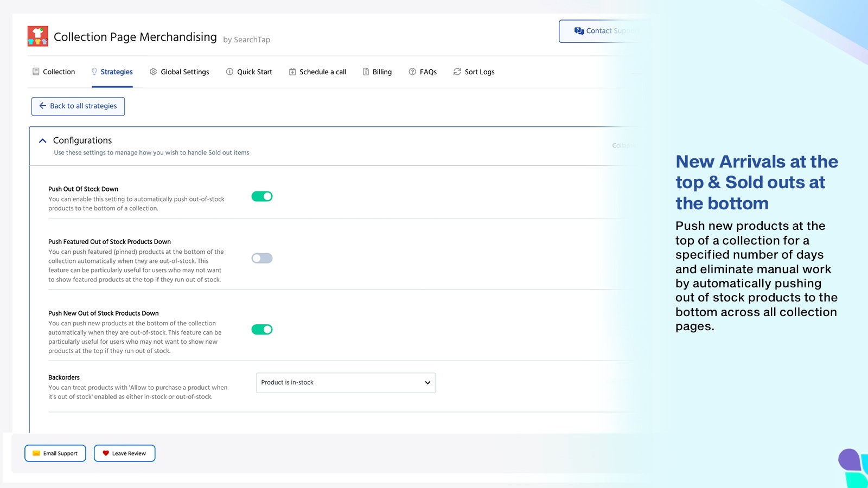The image size is (868, 488).
Task: Disable Push Out Of Stock Down toggle
Action: (x=262, y=196)
